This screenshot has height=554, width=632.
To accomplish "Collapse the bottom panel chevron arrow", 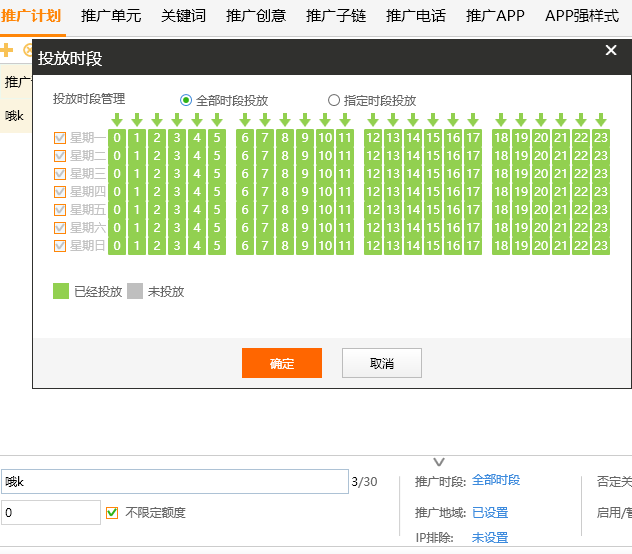I will (x=438, y=462).
